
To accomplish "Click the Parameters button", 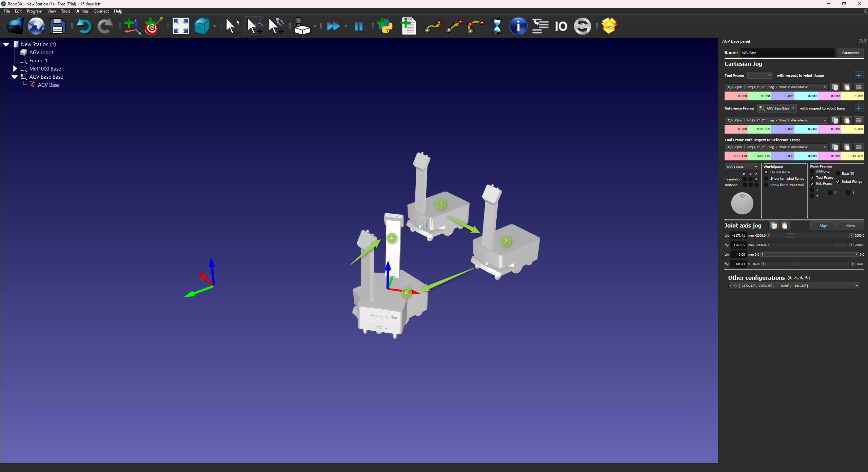I will click(x=850, y=53).
